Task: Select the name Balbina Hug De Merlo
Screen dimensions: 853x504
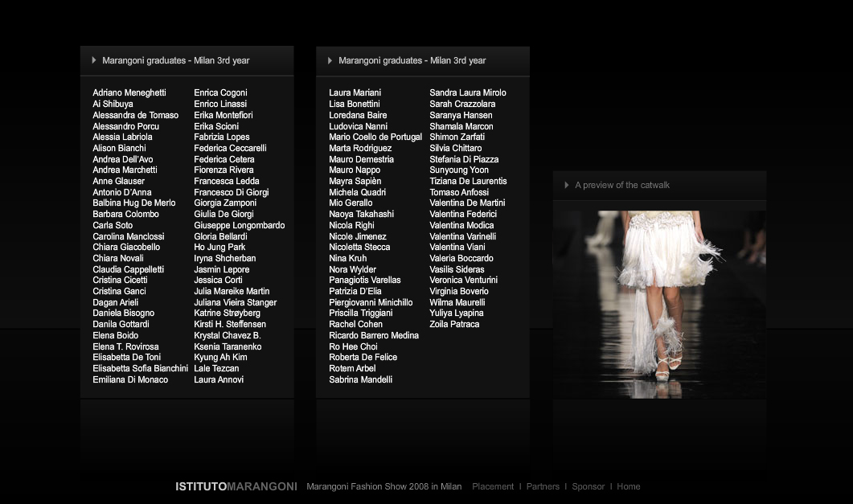Action: point(133,203)
